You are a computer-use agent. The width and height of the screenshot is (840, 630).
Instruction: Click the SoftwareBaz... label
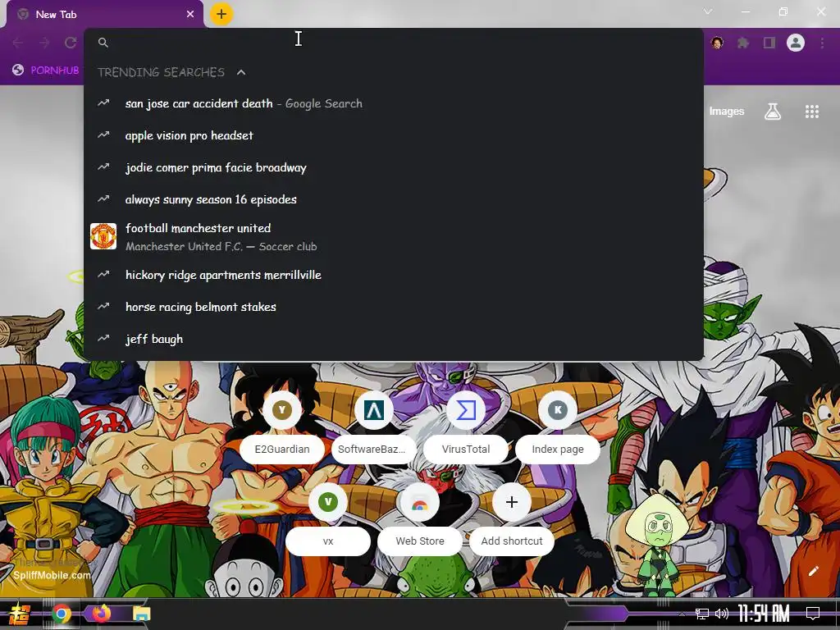[x=374, y=450]
